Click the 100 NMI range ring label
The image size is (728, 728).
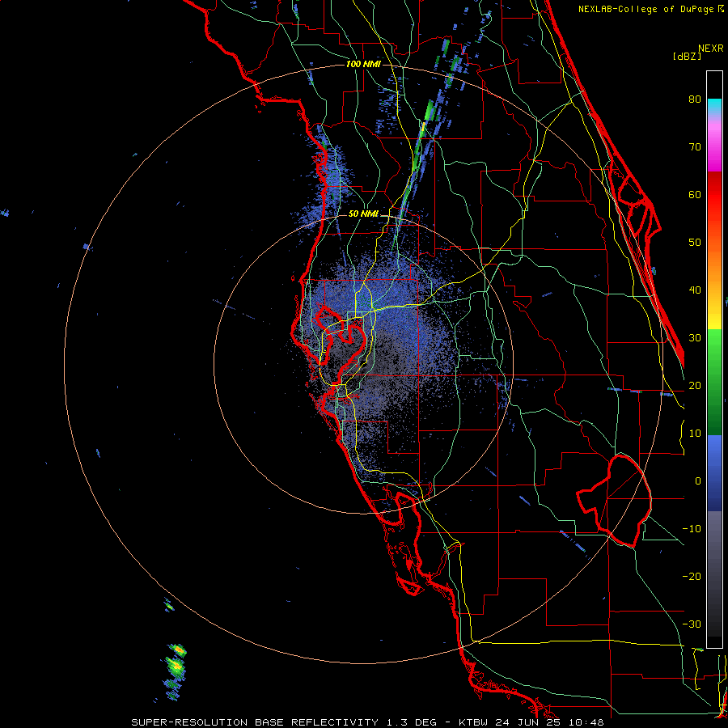pos(363,64)
